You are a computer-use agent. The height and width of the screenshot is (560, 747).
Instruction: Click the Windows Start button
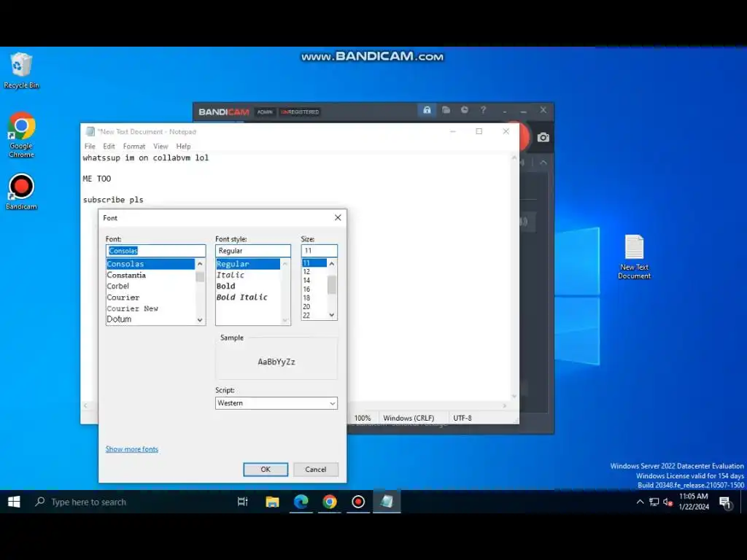pyautogui.click(x=15, y=502)
